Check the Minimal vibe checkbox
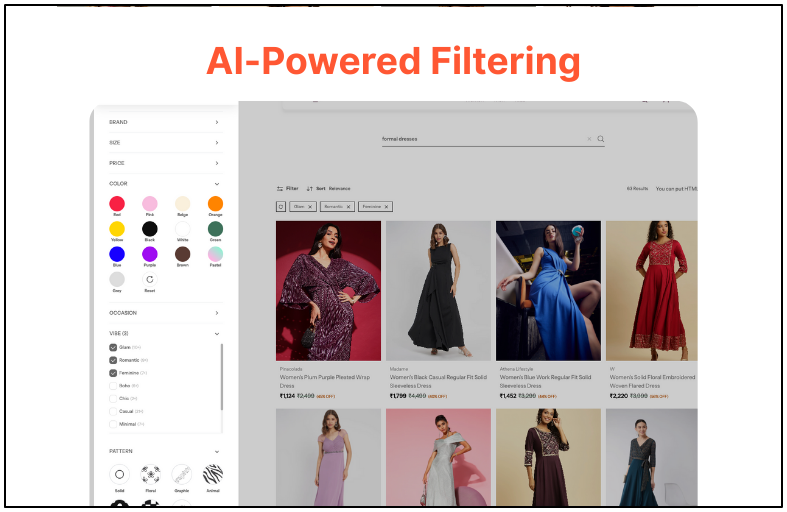 click(x=113, y=424)
